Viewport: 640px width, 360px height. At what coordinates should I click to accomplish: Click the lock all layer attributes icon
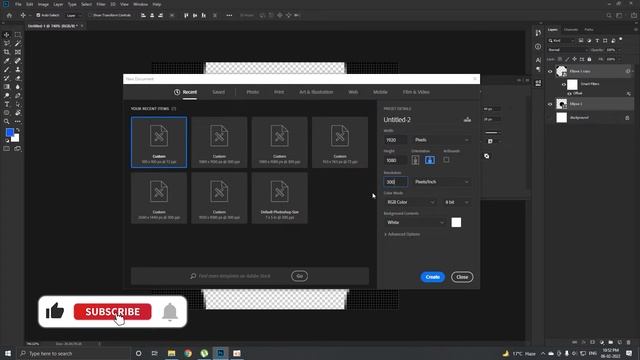pyautogui.click(x=589, y=59)
